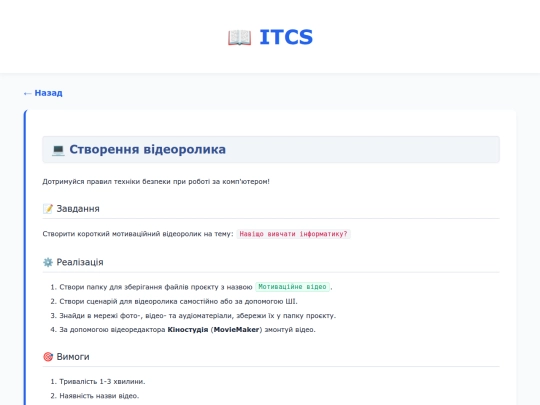This screenshot has width=540, height=405.
Task: Click requirement Наявність назви відео
Action: 95,396
